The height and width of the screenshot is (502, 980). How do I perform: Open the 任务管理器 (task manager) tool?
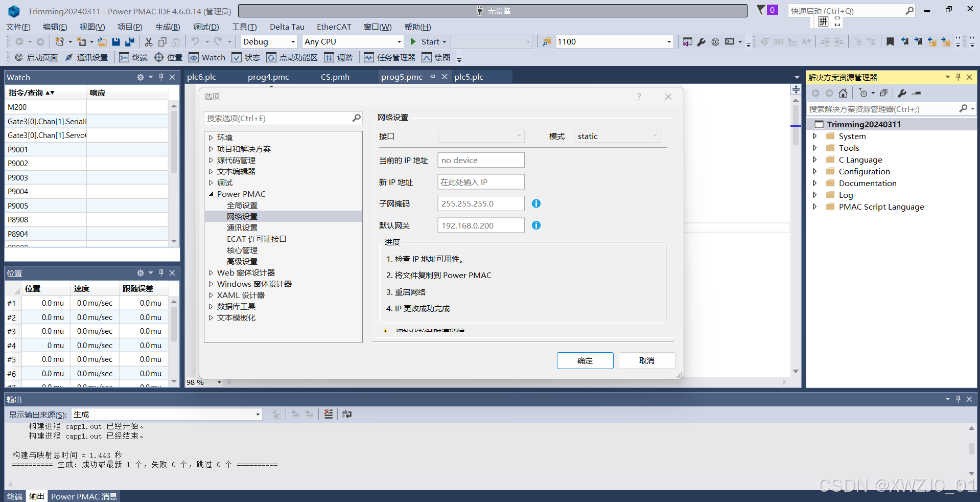click(389, 57)
